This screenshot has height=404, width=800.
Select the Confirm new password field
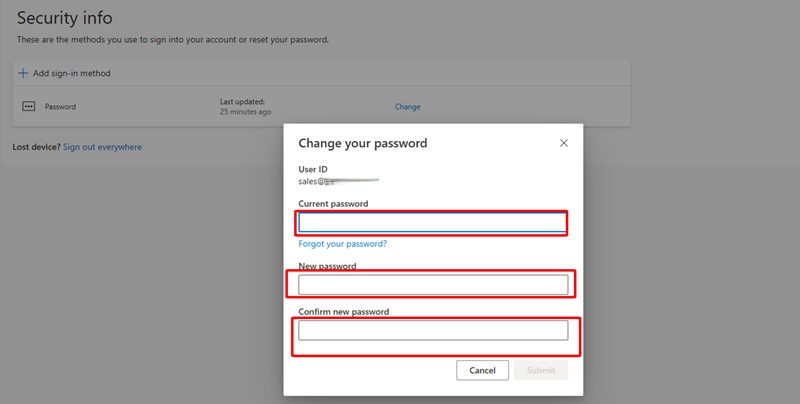pyautogui.click(x=432, y=330)
